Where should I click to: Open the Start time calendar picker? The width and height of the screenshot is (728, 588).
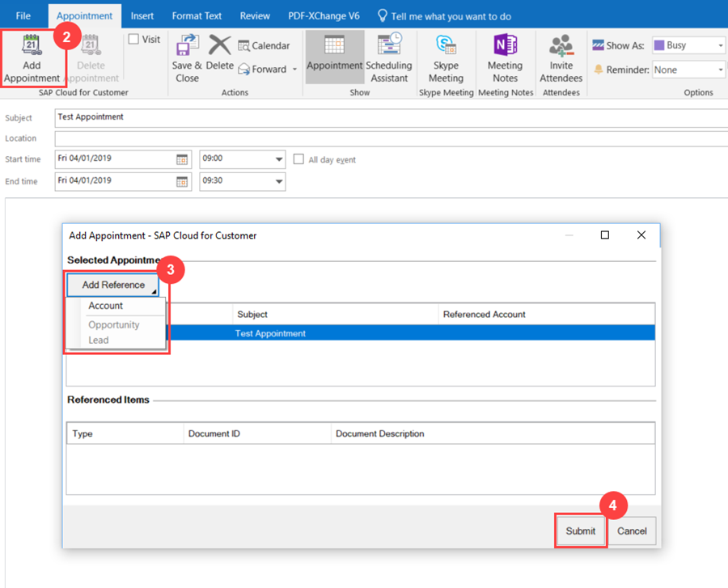pyautogui.click(x=182, y=159)
